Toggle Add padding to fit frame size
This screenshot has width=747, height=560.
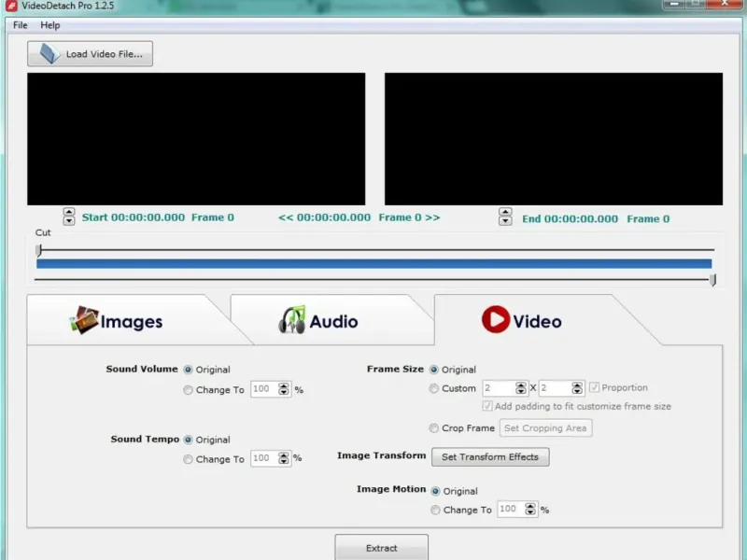point(486,406)
